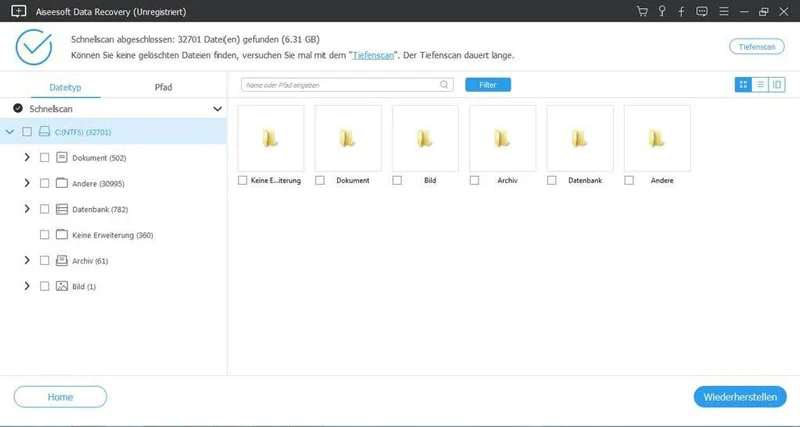
Task: Expand the Bild (1) tree node
Action: 27,286
